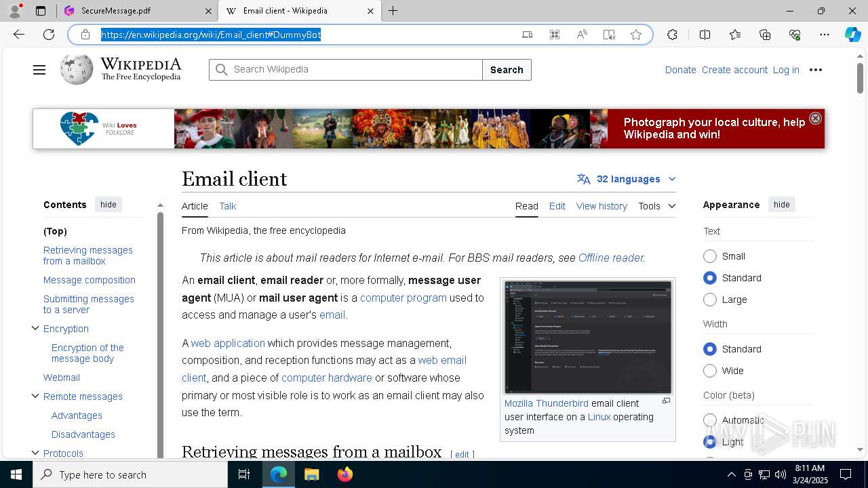Open Edge Settings and more ellipsis
This screenshot has width=868, height=488.
(825, 35)
